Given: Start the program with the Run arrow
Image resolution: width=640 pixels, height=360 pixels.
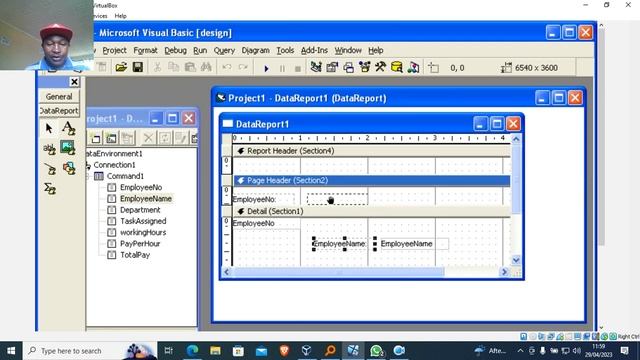Looking at the screenshot, I should [x=266, y=68].
